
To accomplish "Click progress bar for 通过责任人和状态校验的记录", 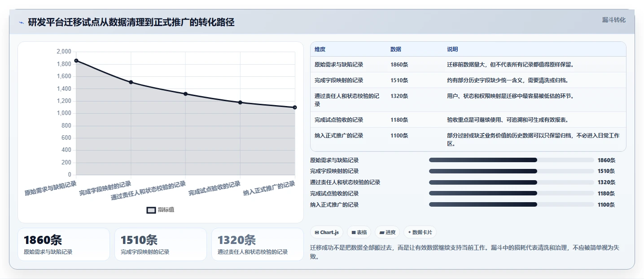I will (512, 182).
